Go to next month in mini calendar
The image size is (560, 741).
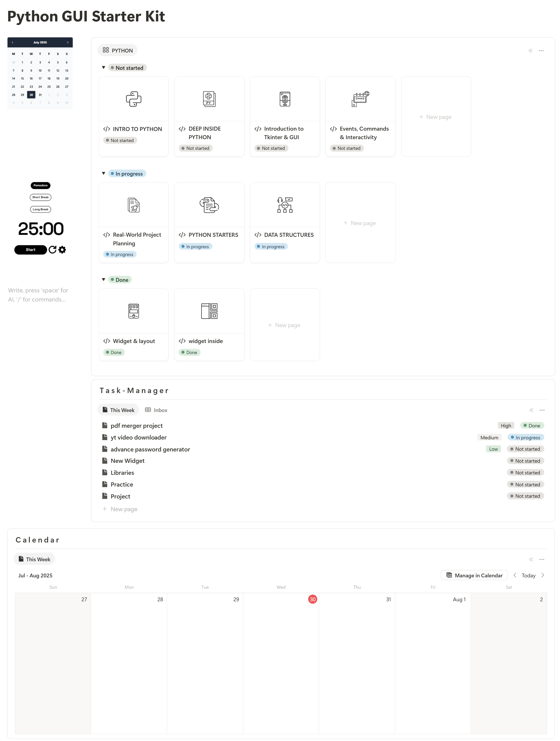pos(68,42)
